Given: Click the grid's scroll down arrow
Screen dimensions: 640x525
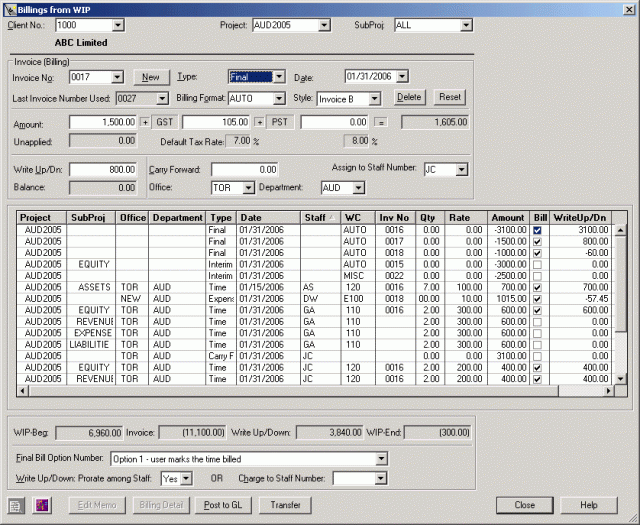Looking at the screenshot, I should (621, 379).
